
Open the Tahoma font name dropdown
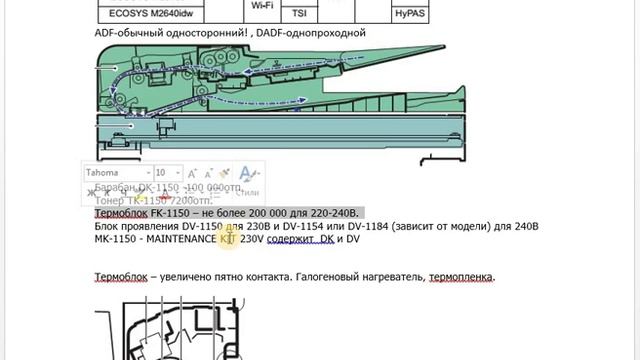pos(148,173)
